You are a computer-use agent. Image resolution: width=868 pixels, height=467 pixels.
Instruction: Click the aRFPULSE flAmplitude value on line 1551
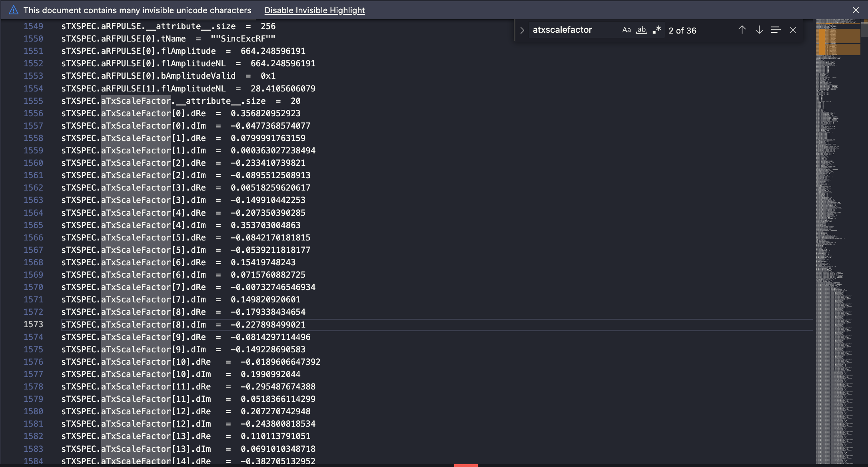(273, 51)
